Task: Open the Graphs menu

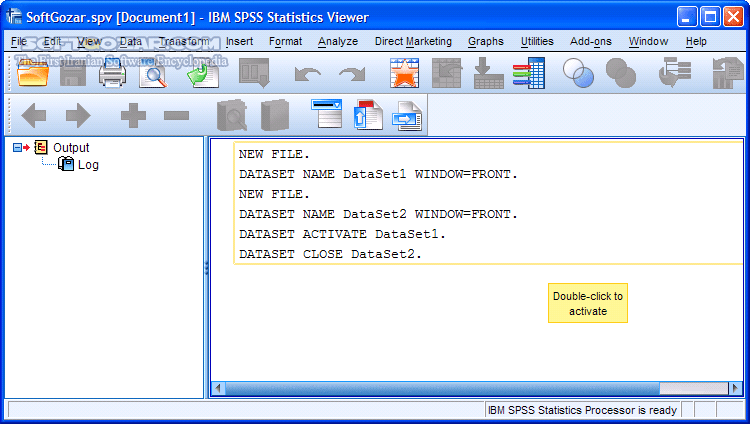Action: click(486, 42)
